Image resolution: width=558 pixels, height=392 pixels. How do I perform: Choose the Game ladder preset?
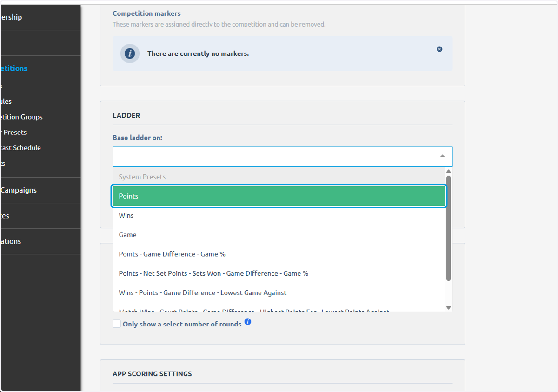(279, 235)
